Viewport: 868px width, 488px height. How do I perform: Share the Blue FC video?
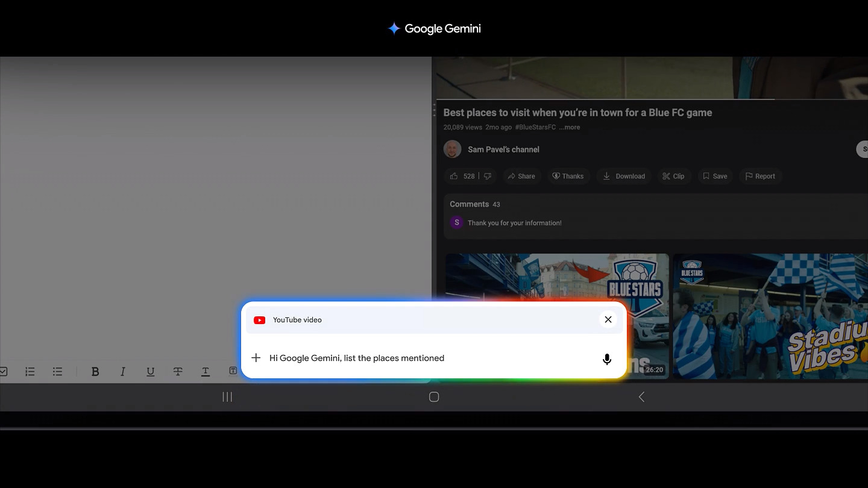[521, 177]
